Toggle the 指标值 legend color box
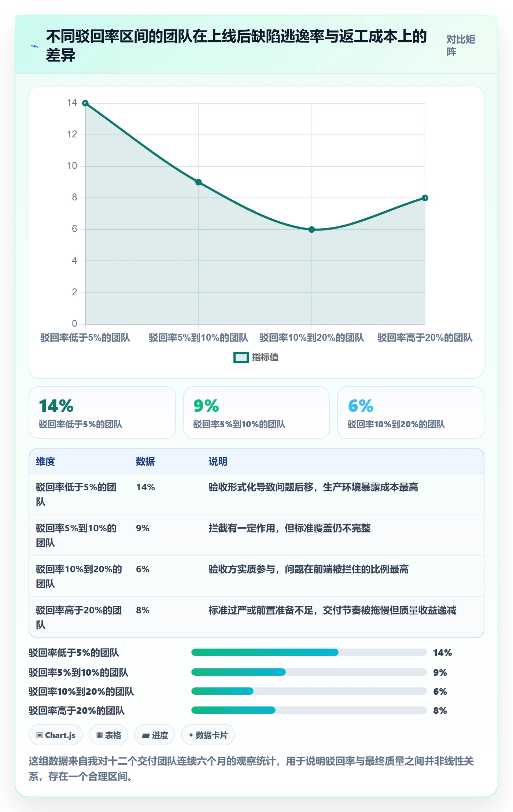Viewport: 513px width, 812px height. click(241, 358)
